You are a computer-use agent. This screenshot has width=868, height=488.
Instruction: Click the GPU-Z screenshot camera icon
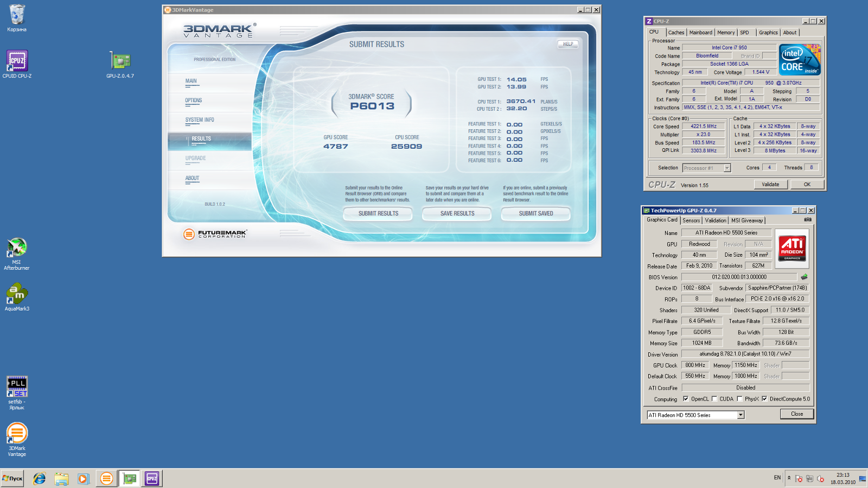(808, 220)
